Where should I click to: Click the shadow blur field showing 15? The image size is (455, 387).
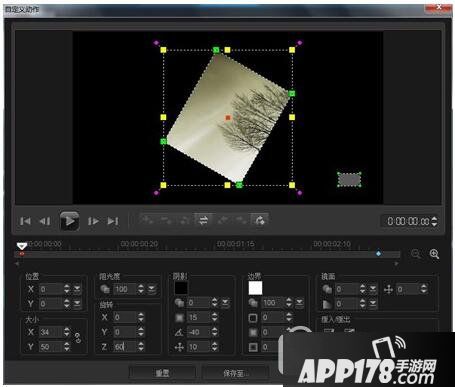(198, 317)
